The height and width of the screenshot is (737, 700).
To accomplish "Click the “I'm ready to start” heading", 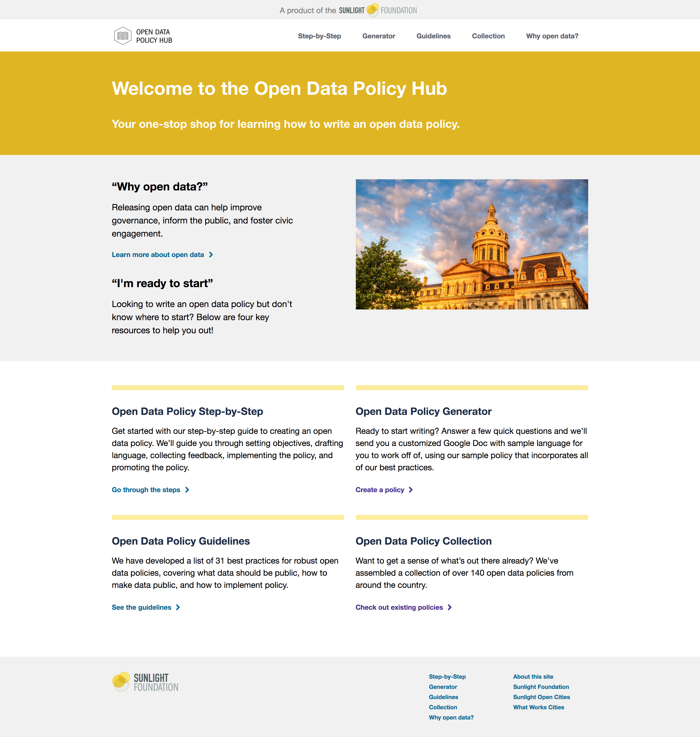I will click(x=162, y=283).
